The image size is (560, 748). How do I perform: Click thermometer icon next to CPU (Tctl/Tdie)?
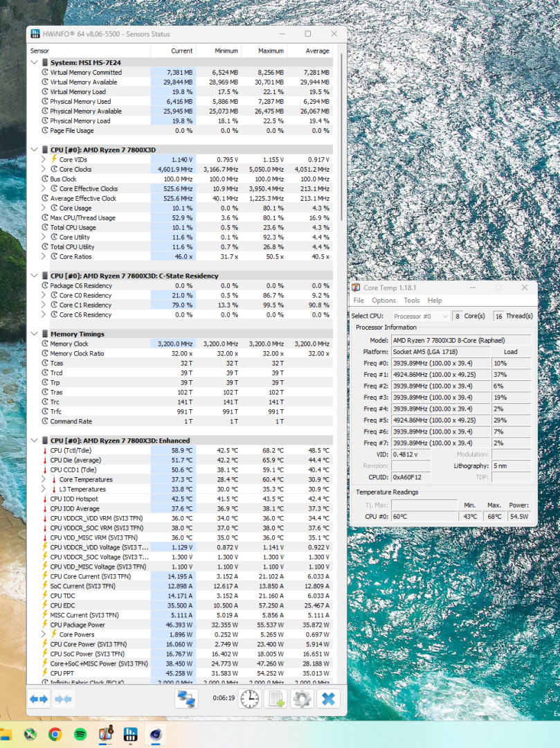click(x=45, y=450)
